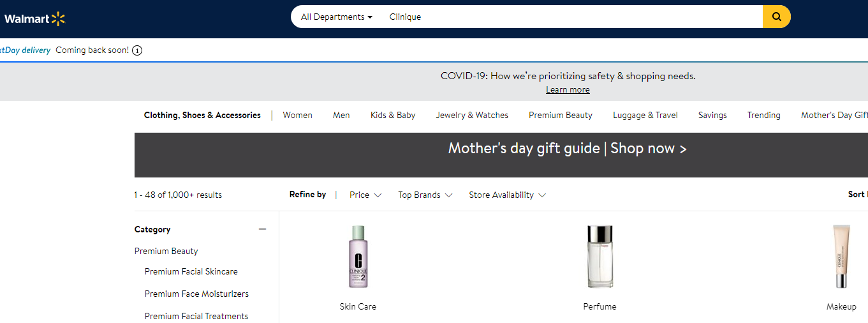Open the Makeup tube image
Screen dimensions: 868x323
841,257
